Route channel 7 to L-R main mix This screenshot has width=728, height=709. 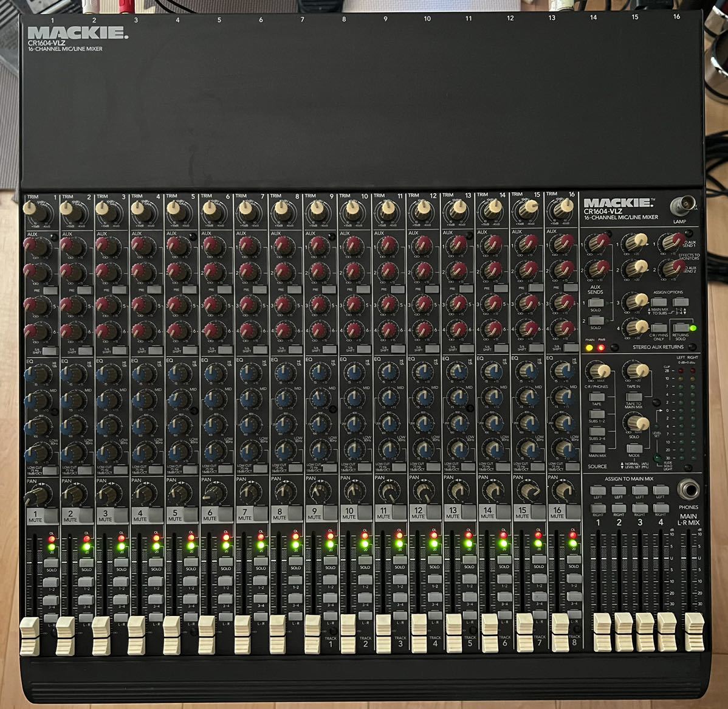[260, 617]
